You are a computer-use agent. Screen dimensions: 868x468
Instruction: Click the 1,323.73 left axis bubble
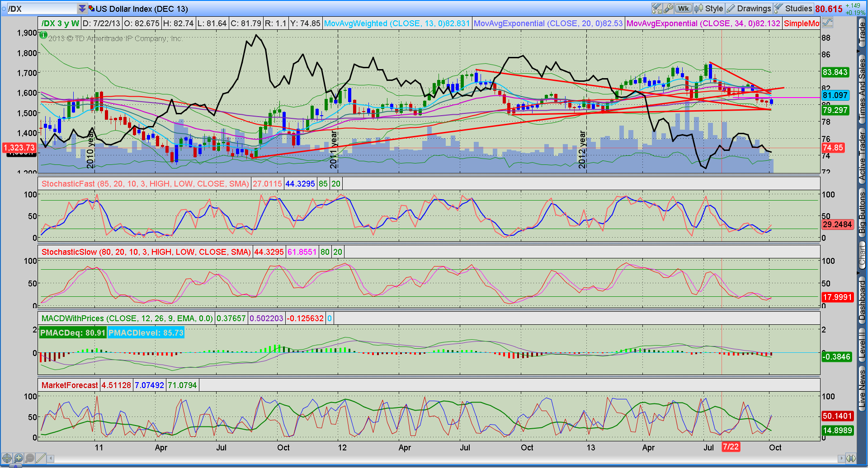19,147
